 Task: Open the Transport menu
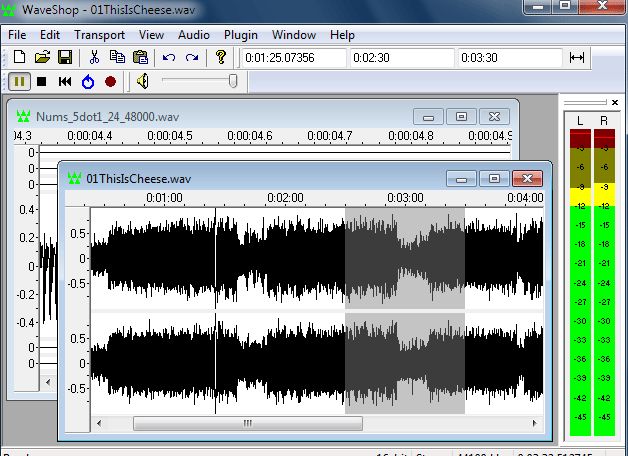[99, 35]
